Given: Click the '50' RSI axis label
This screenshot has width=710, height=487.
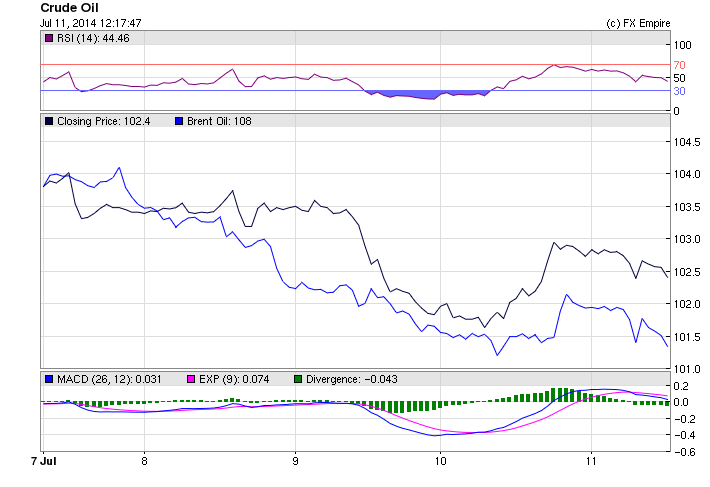Looking at the screenshot, I should 679,78.
